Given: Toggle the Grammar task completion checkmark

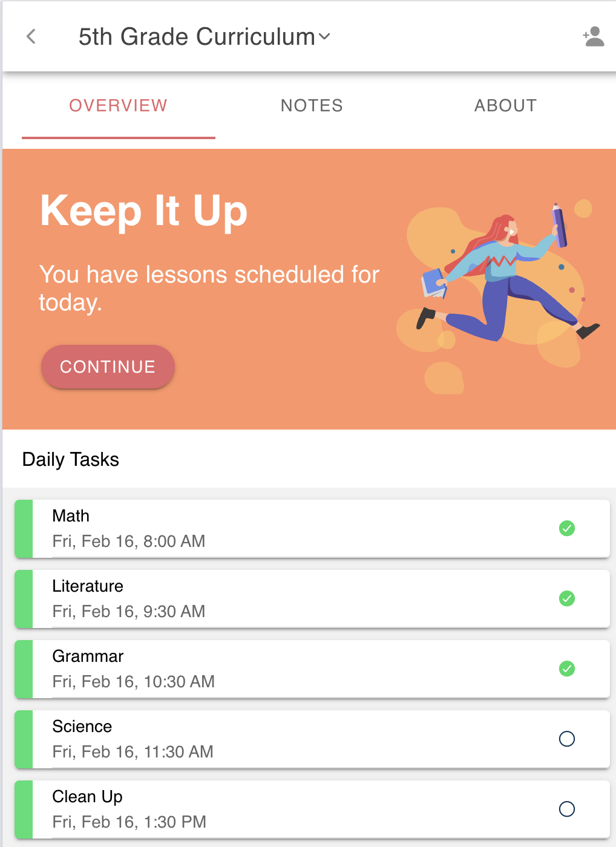Looking at the screenshot, I should 567,669.
